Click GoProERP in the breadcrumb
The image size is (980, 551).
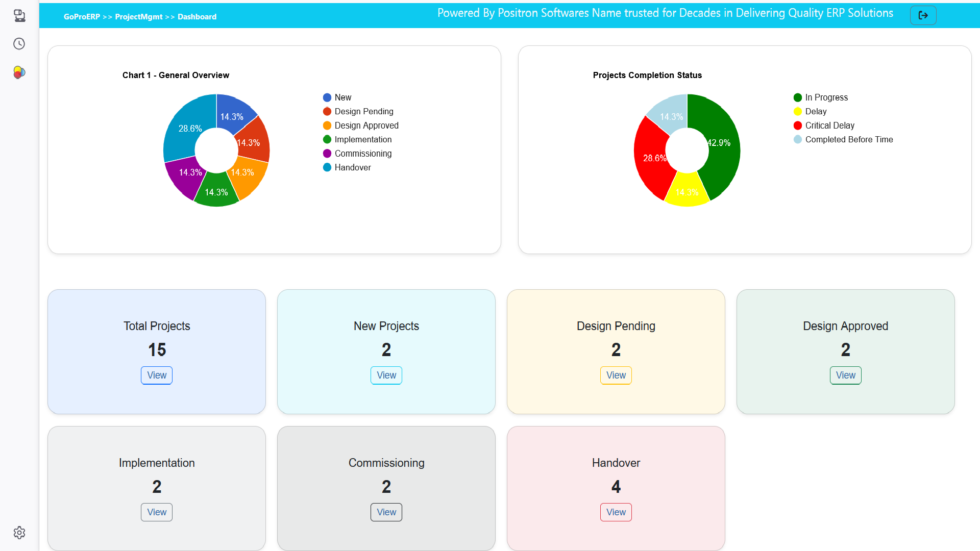point(82,16)
